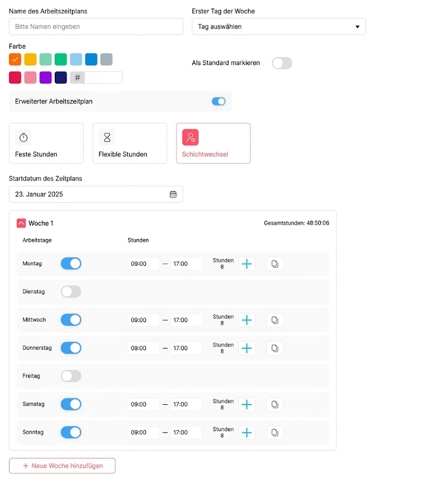
Task: Copy the Donnerstag schedule
Action: (275, 348)
